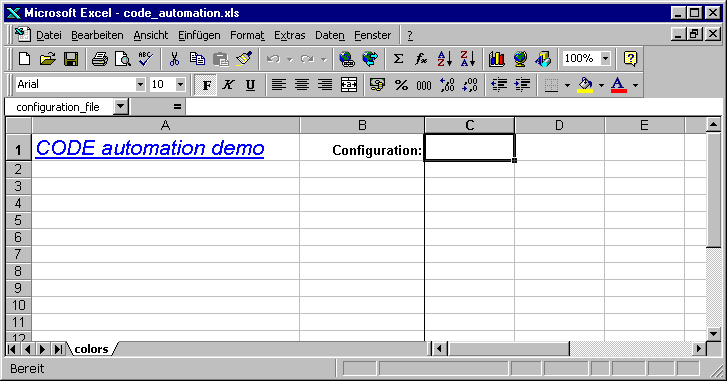
Task: Toggle italic K button
Action: point(228,85)
